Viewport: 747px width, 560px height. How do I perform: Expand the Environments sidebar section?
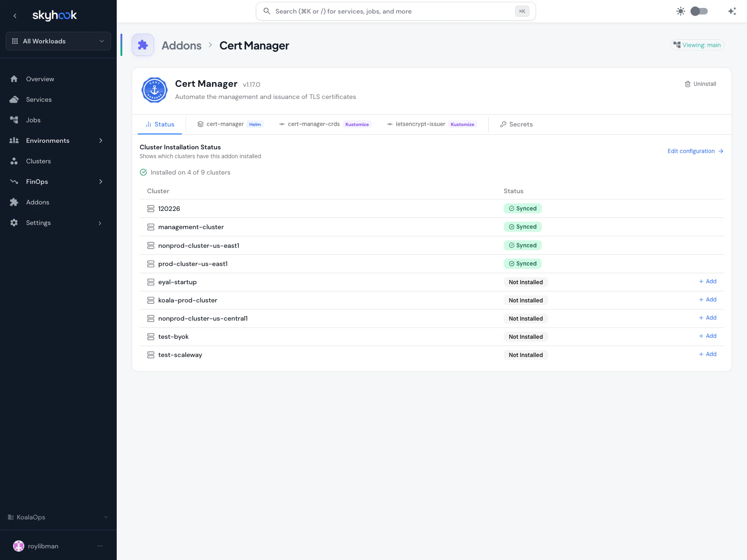pos(48,140)
